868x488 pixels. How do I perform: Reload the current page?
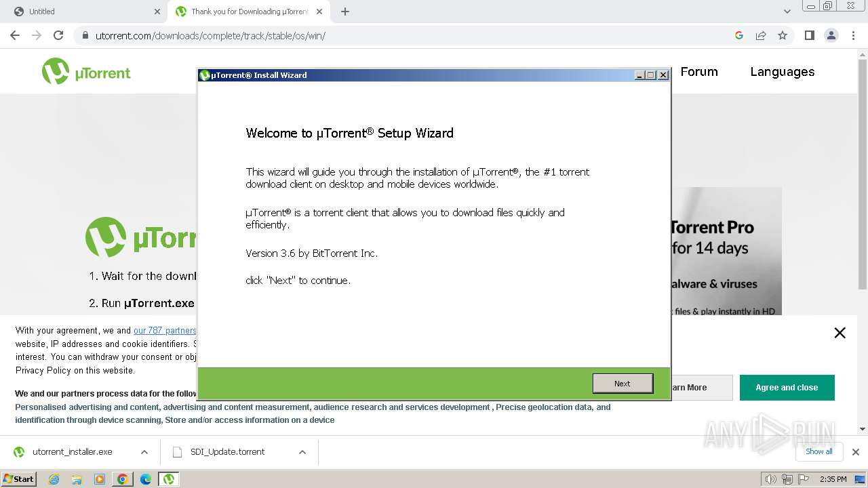tap(58, 35)
